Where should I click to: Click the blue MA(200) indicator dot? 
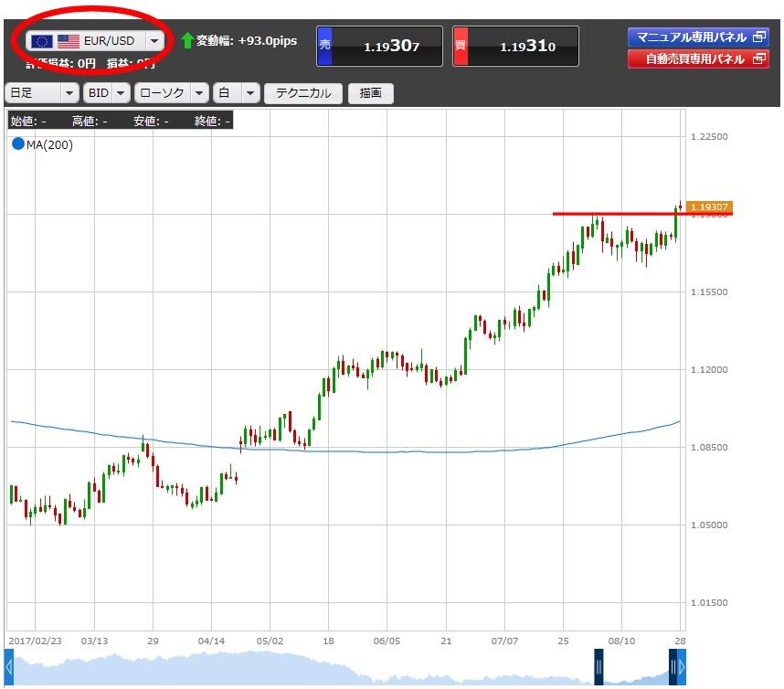pos(17,144)
